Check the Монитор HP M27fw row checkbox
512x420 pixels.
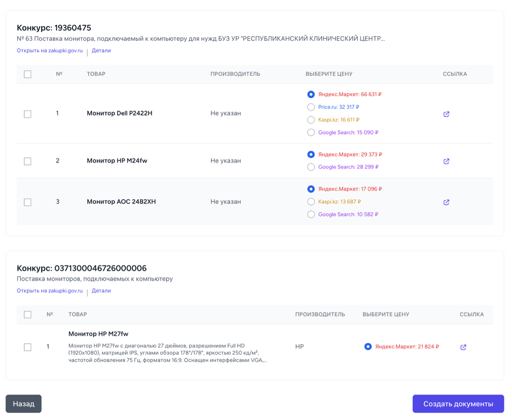coord(28,347)
